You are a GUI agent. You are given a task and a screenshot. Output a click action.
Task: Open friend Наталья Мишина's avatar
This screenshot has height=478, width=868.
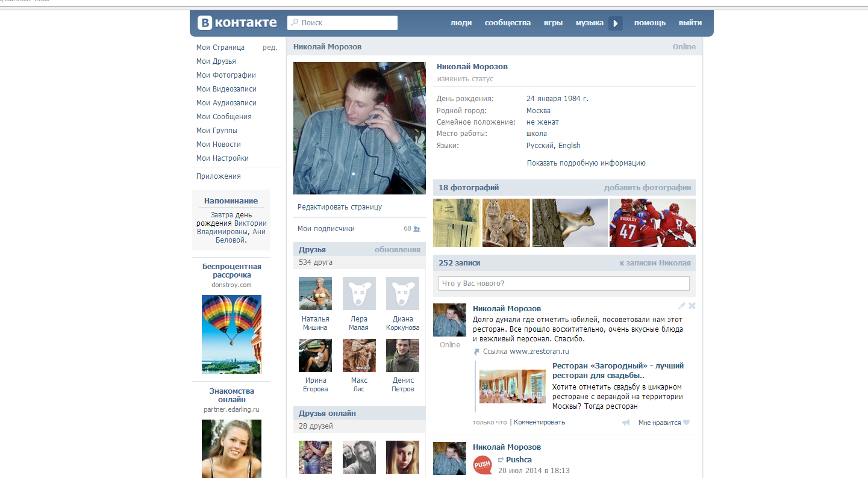315,293
